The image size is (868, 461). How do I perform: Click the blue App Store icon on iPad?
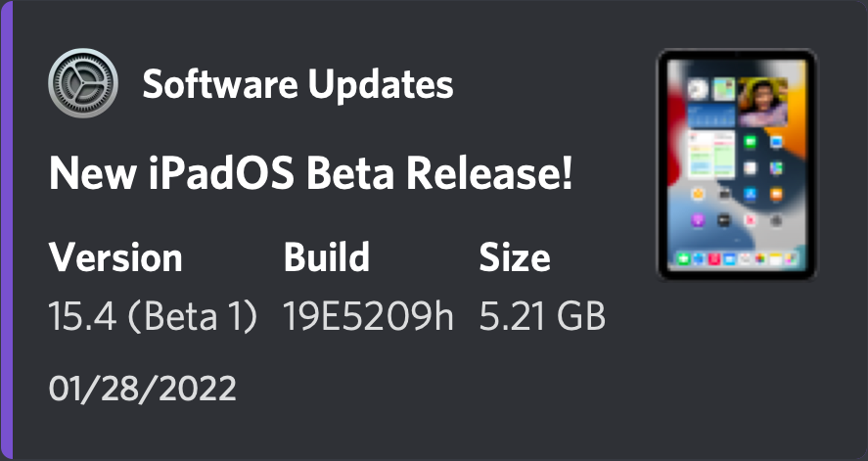[x=750, y=194]
